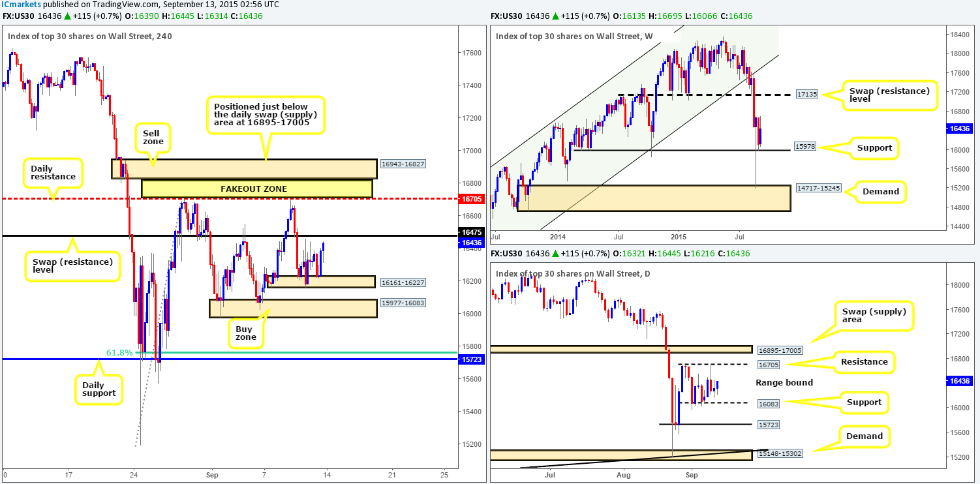The width and height of the screenshot is (980, 484).
Task: Select the 'Daily support' callout
Action: [x=98, y=389]
